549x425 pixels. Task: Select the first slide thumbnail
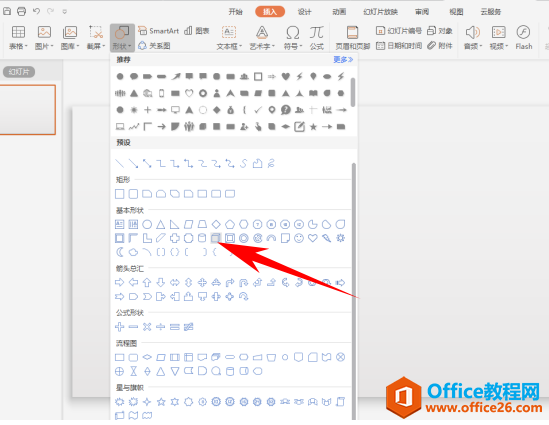pos(27,110)
